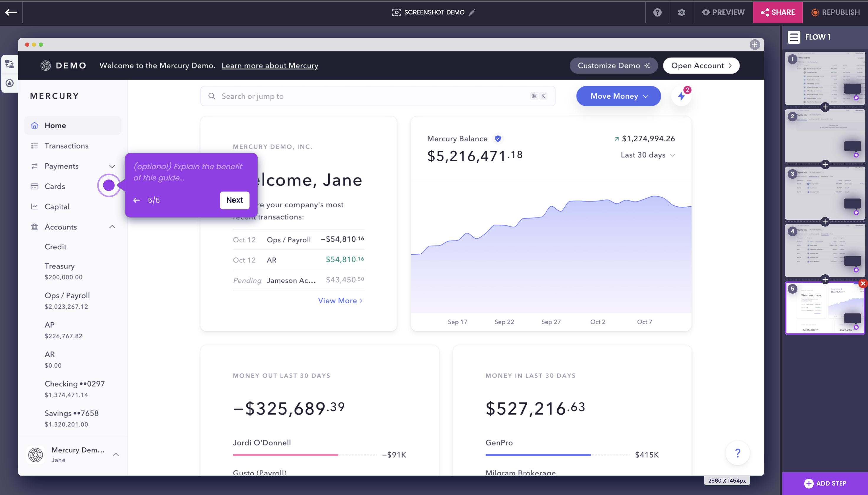Select Cards in the sidebar
The width and height of the screenshot is (868, 495).
click(55, 186)
